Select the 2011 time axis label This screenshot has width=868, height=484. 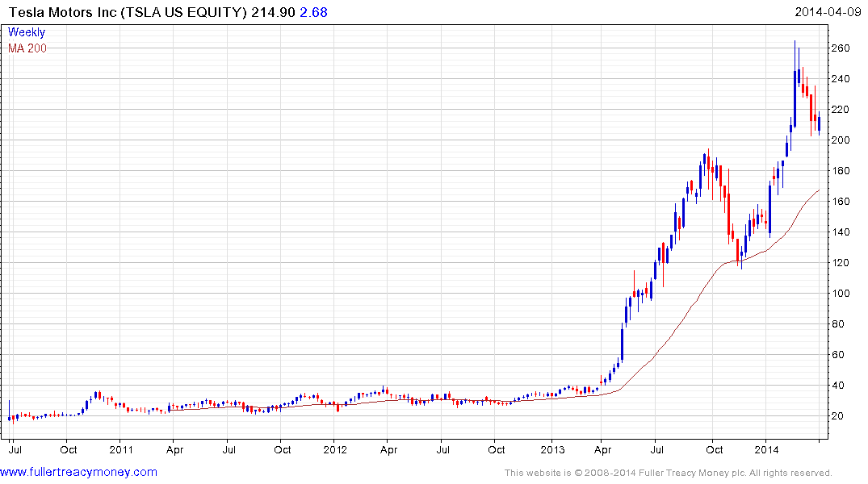(x=121, y=449)
